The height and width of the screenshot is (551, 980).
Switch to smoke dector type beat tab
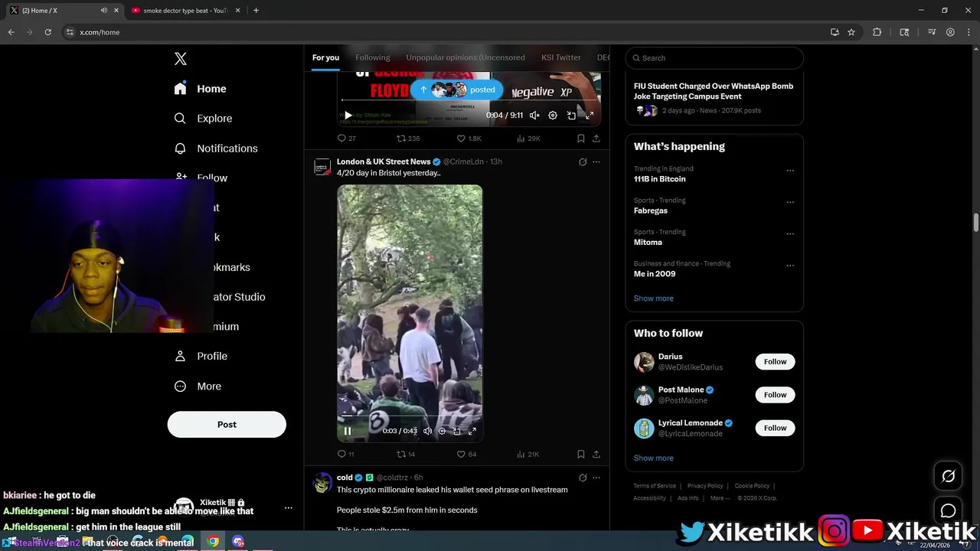tap(186, 11)
